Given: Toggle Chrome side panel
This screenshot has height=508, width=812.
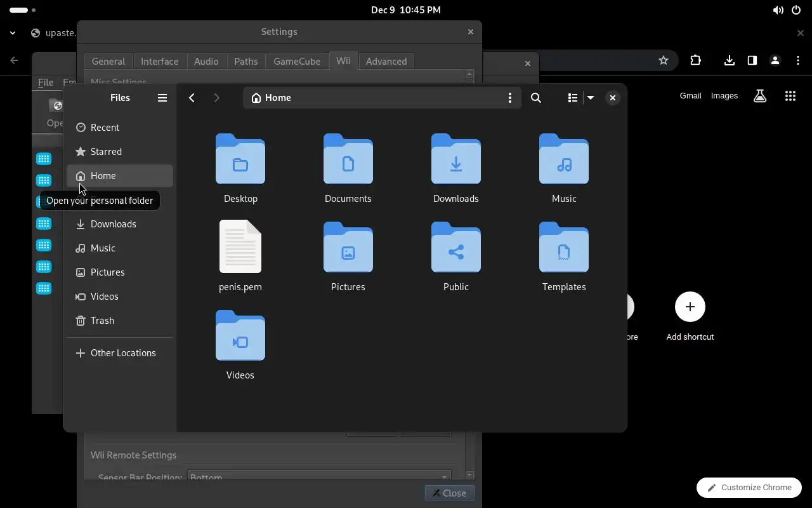Looking at the screenshot, I should [x=752, y=60].
